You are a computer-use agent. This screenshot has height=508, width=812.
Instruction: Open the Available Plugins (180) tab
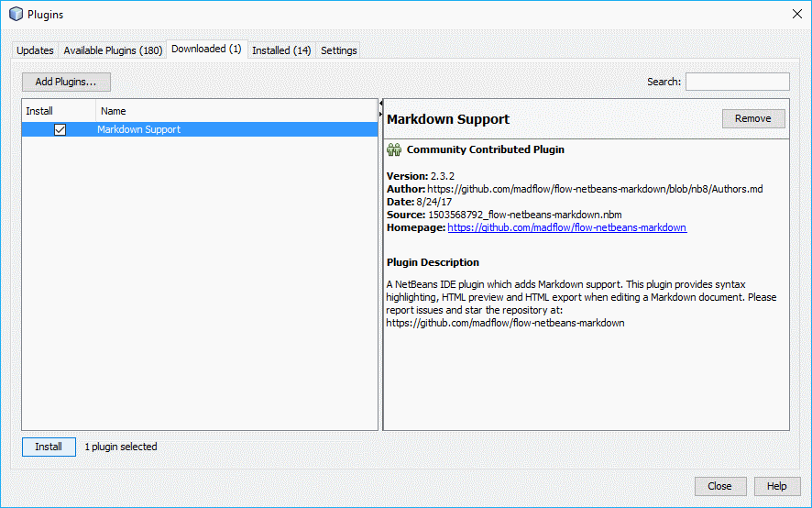(113, 50)
